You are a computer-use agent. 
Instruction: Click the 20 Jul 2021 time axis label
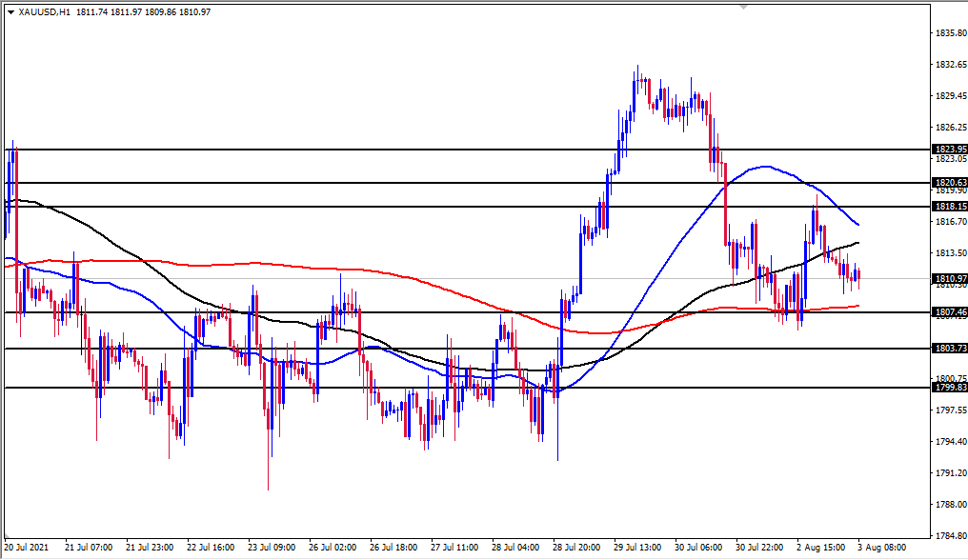point(26,547)
